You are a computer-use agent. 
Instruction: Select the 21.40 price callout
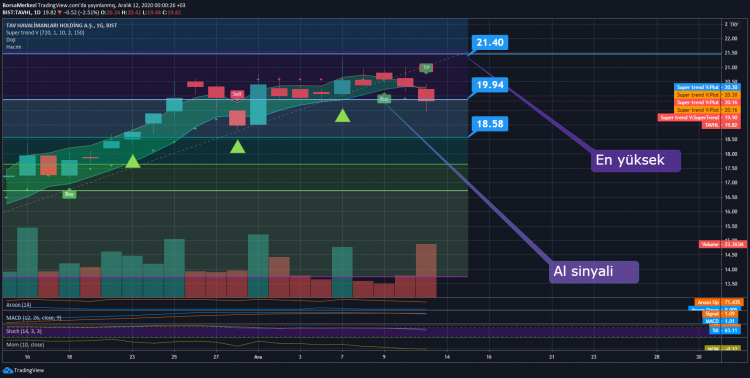(490, 43)
